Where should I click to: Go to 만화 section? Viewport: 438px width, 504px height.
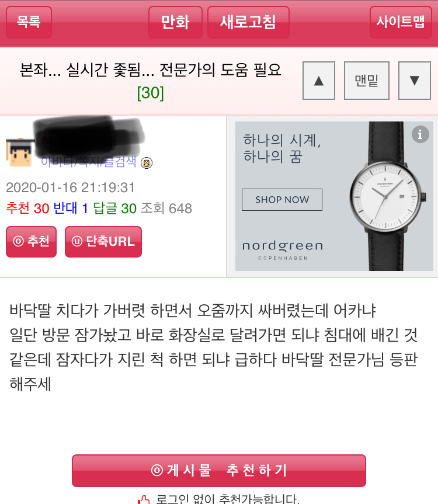(x=175, y=22)
